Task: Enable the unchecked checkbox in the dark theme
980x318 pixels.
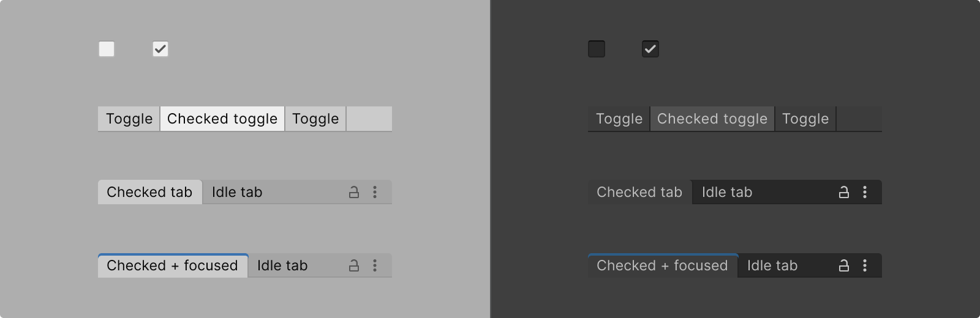Action: pyautogui.click(x=597, y=49)
